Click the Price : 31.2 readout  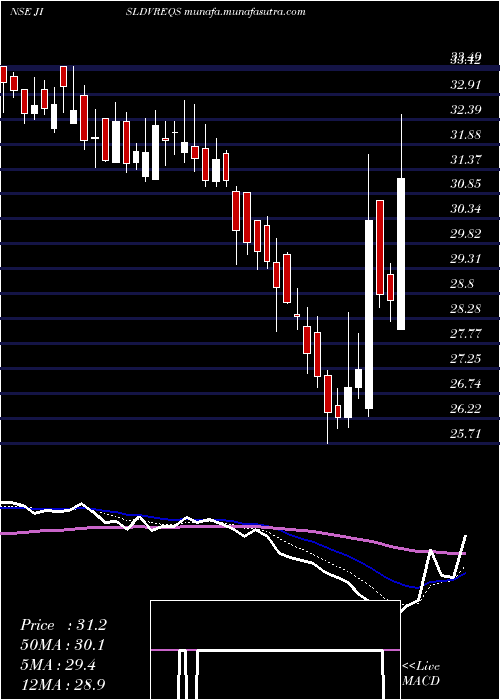63,625
